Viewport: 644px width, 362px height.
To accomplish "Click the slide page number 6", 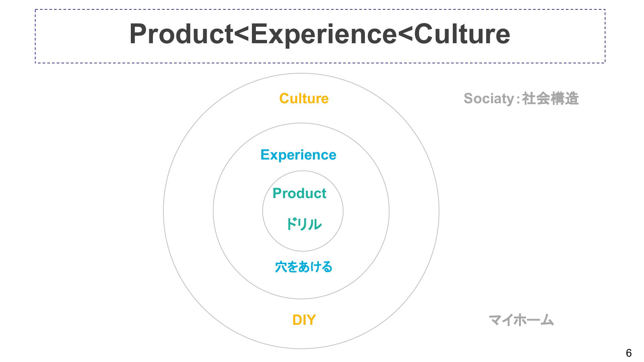I will tap(629, 353).
